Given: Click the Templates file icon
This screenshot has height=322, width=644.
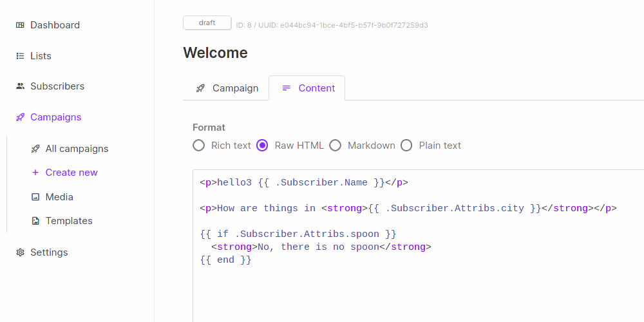Looking at the screenshot, I should point(35,221).
